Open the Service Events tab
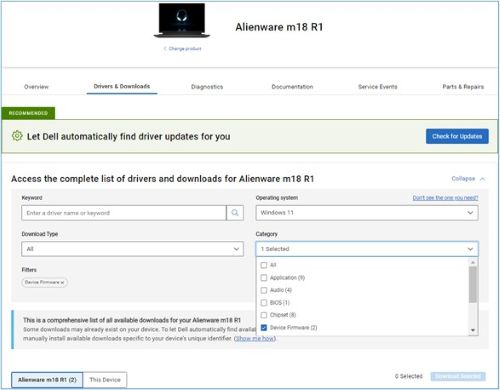 pos(378,87)
